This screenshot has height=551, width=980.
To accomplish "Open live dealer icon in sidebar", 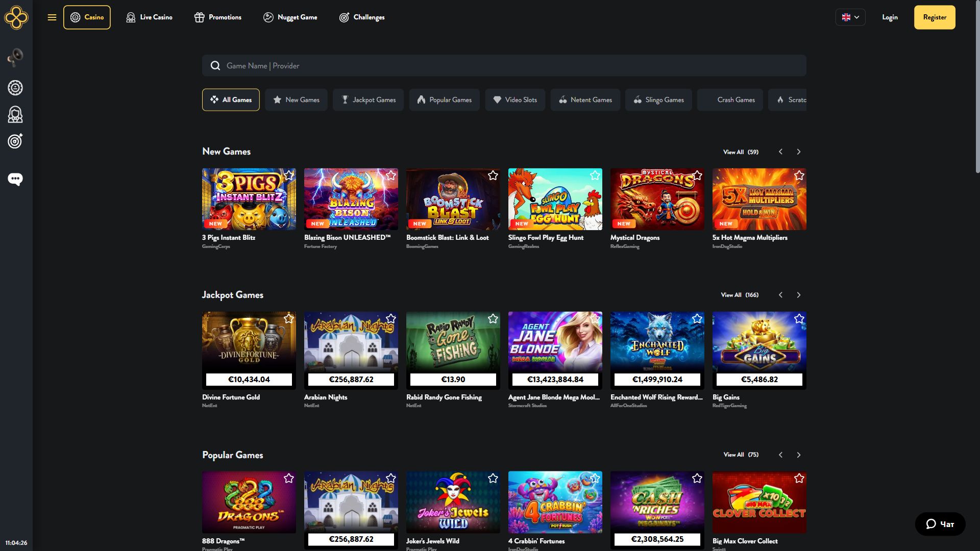I will coord(15,114).
